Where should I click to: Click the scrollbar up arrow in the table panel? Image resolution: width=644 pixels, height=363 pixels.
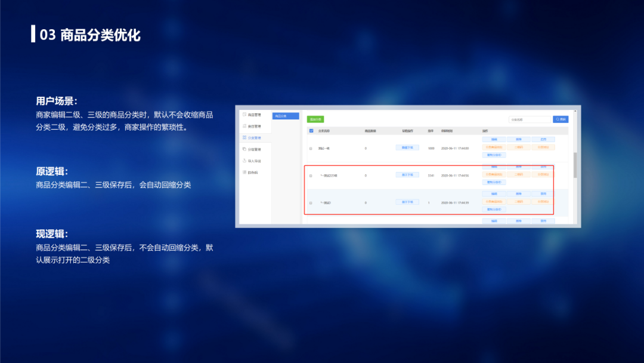click(575, 112)
